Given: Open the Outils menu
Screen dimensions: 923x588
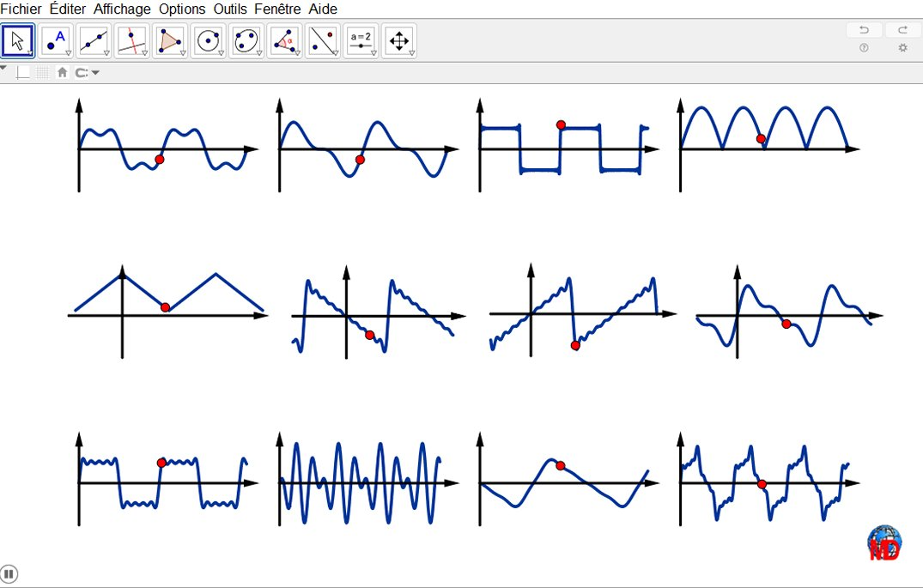Looking at the screenshot, I should pos(232,9).
